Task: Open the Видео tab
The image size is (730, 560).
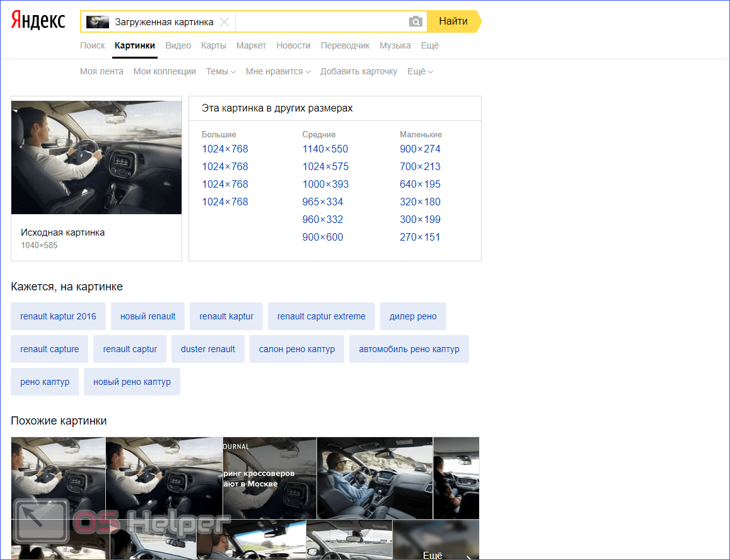Action: click(178, 45)
